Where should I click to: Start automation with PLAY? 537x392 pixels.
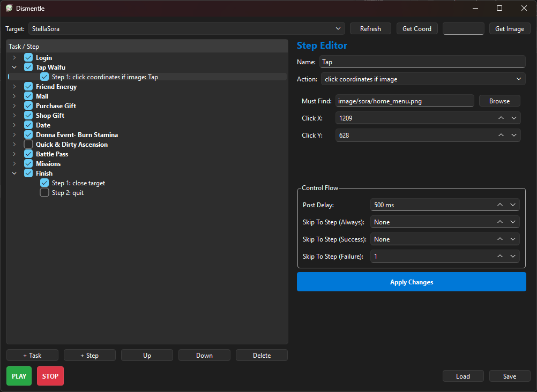tap(19, 376)
